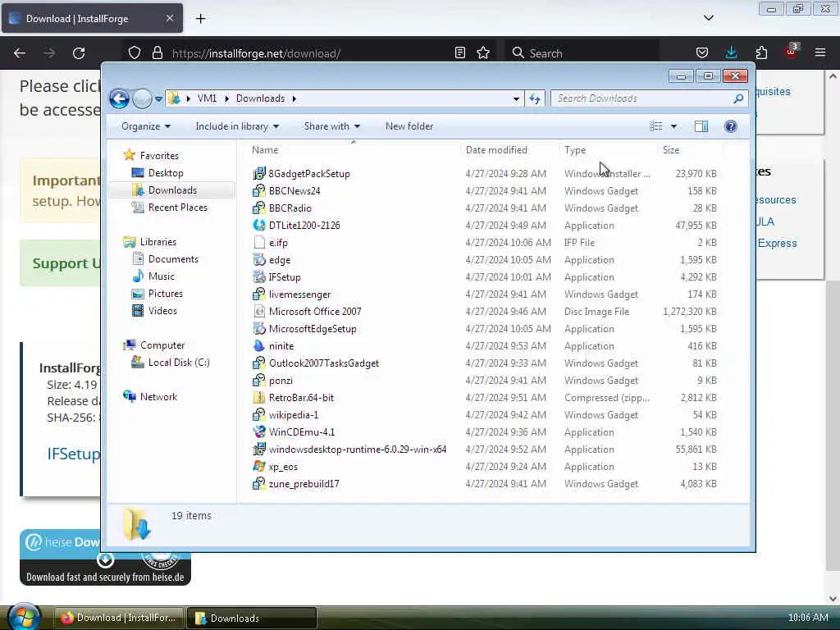840x630 pixels.
Task: Open the Include in library menu
Action: tap(237, 126)
